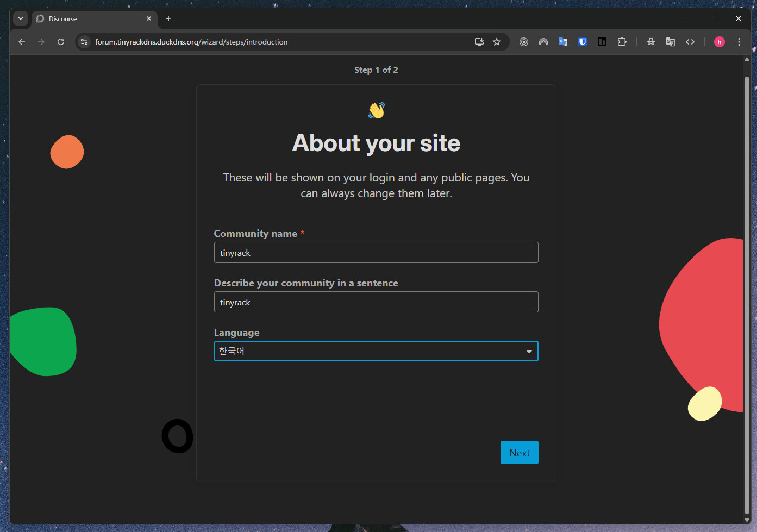
Task: Click the incognito hat-and-glasses icon
Action: pos(651,42)
